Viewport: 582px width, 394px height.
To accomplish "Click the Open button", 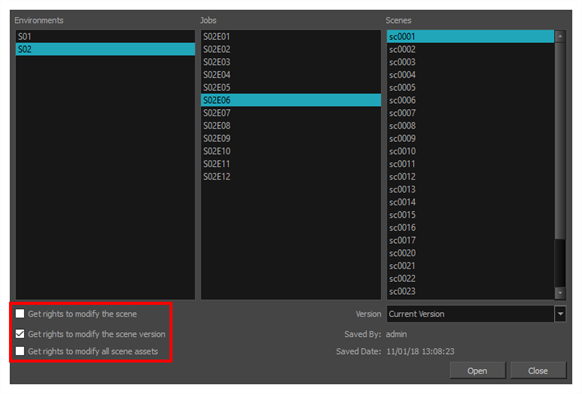I will (477, 371).
